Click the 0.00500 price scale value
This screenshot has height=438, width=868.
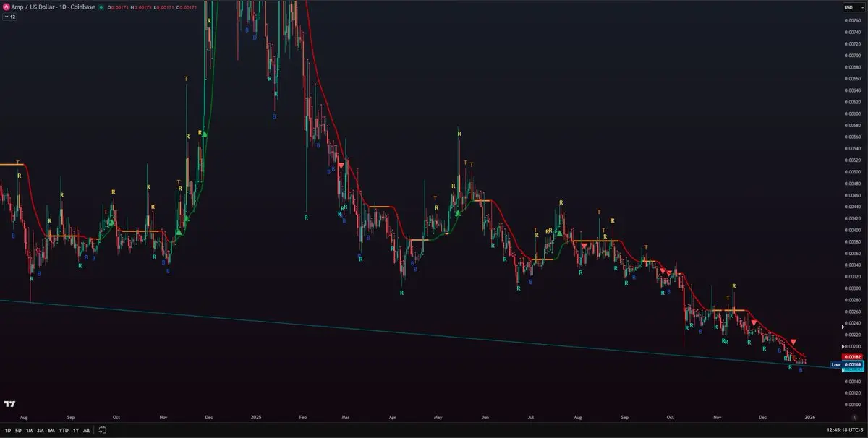pyautogui.click(x=854, y=172)
